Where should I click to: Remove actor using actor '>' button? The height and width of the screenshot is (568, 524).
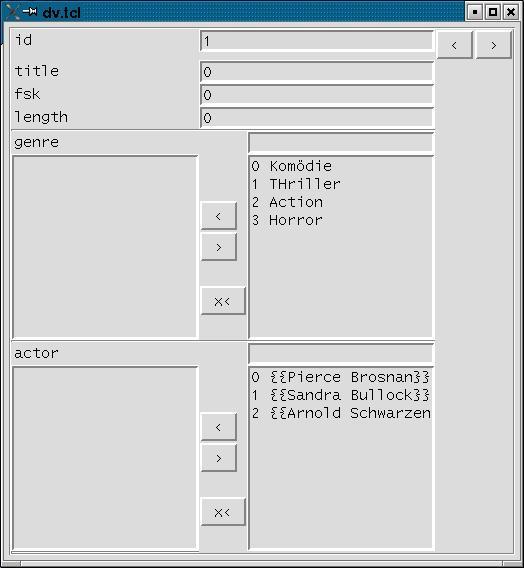(x=218, y=458)
